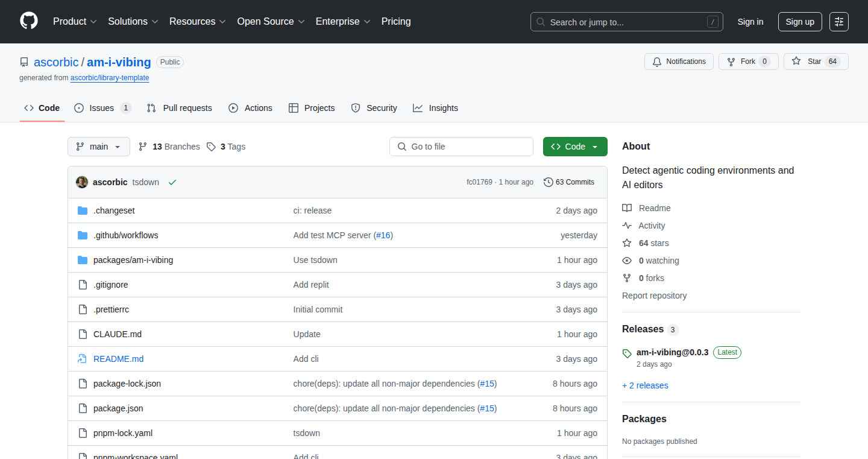Open the Pricing page
The height and width of the screenshot is (459, 868).
click(396, 22)
